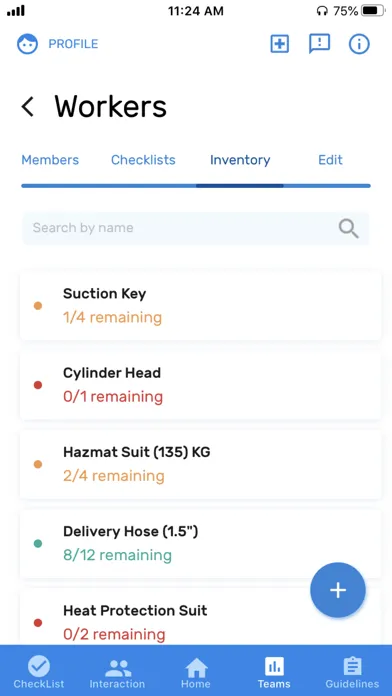Select the Hazmat Suit (135) KG item
Screen dimensions: 392x696
point(201,464)
